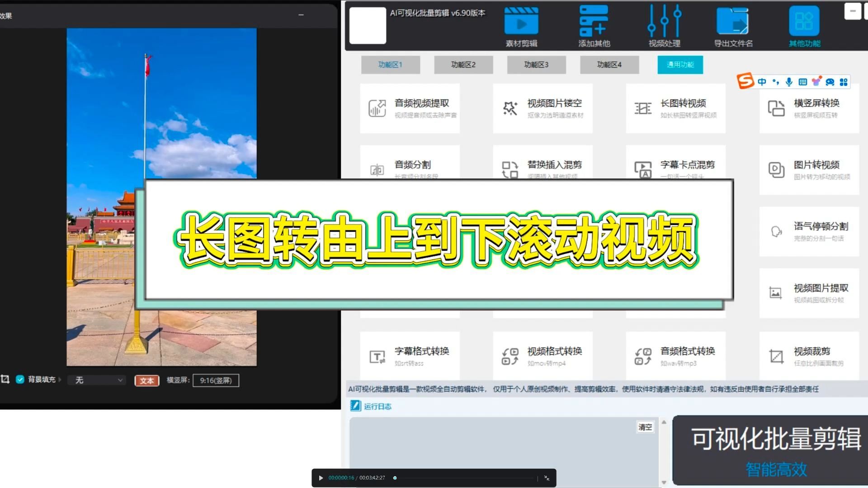
Task: Click the 字幕格式转换 icon
Action: (x=377, y=357)
